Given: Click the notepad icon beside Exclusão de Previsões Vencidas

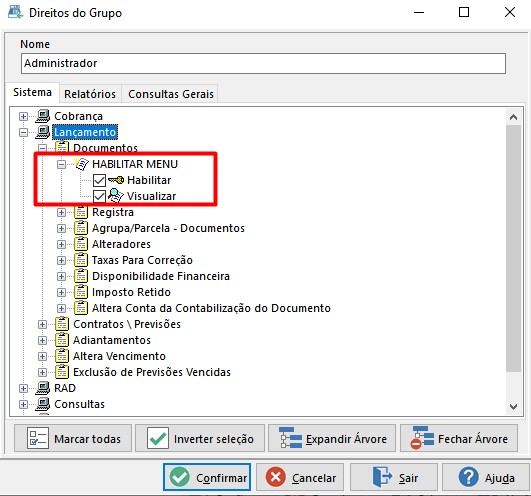Looking at the screenshot, I should [62, 372].
